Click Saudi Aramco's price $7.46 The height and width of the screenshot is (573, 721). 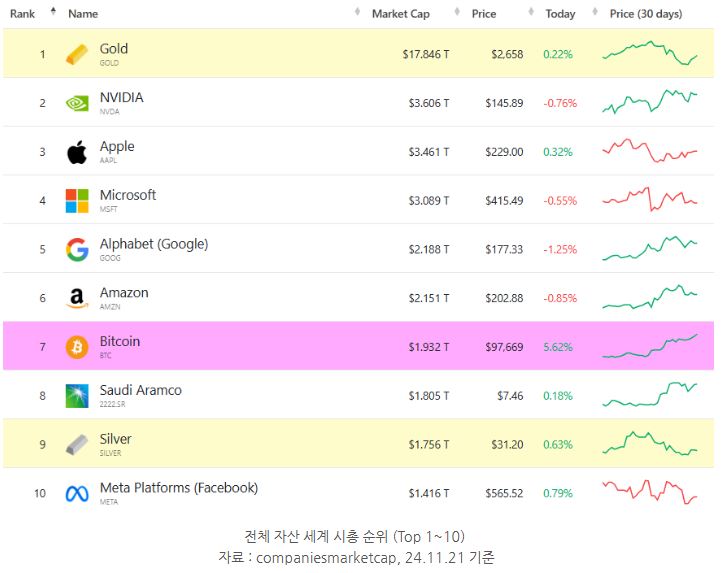point(510,395)
